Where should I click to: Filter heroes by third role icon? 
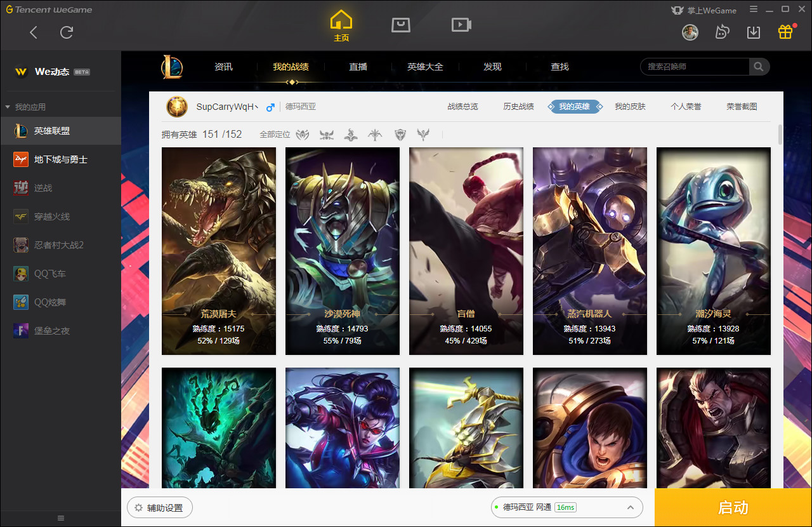(x=351, y=135)
